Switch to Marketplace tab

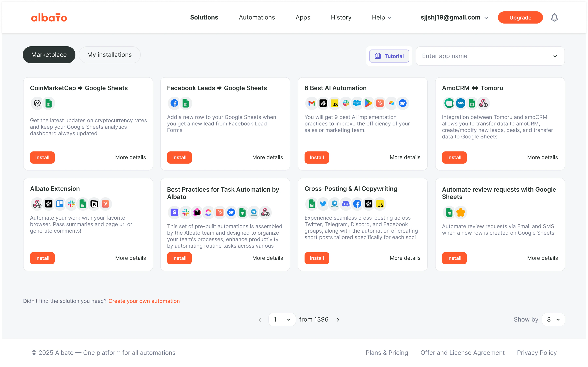pyautogui.click(x=49, y=55)
